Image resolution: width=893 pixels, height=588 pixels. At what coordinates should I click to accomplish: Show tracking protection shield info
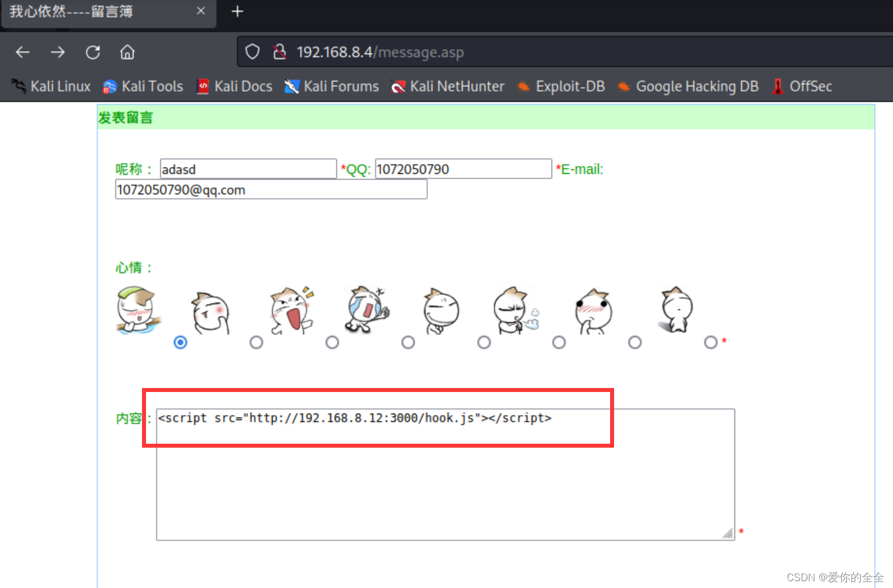tap(252, 52)
